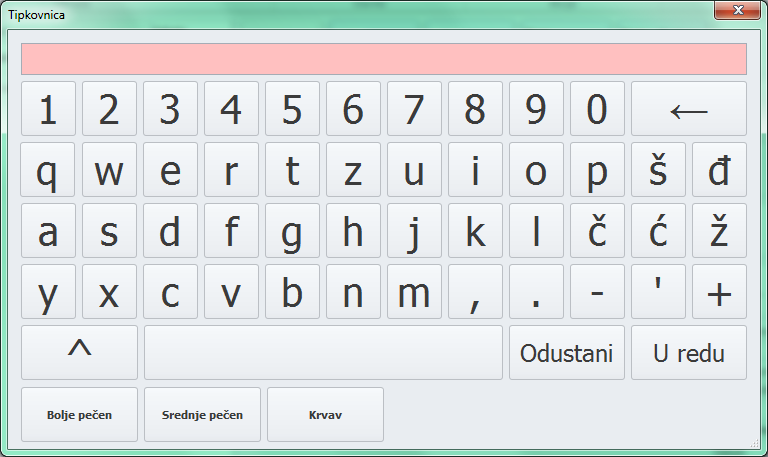Click the spacebar key

323,353
